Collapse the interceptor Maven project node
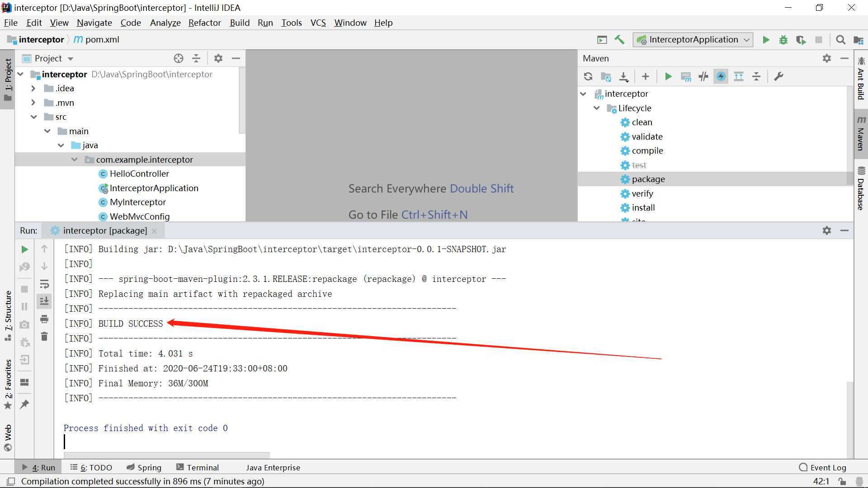Image resolution: width=868 pixels, height=488 pixels. (584, 94)
